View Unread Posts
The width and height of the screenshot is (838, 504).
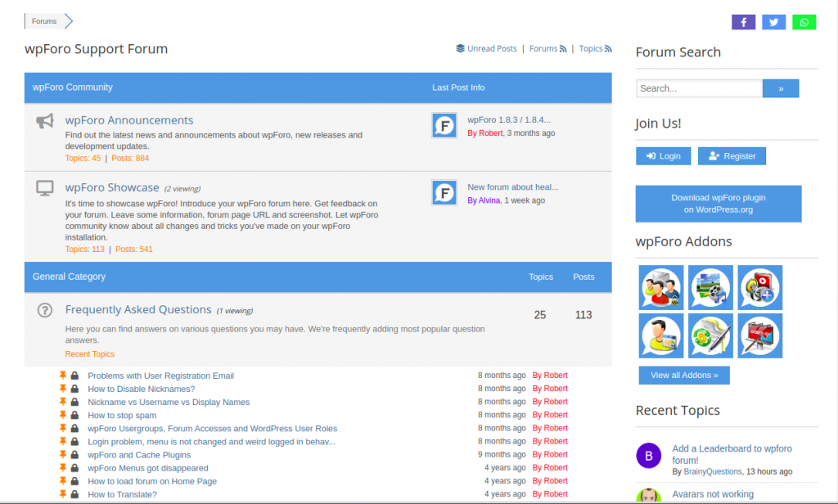(486, 48)
